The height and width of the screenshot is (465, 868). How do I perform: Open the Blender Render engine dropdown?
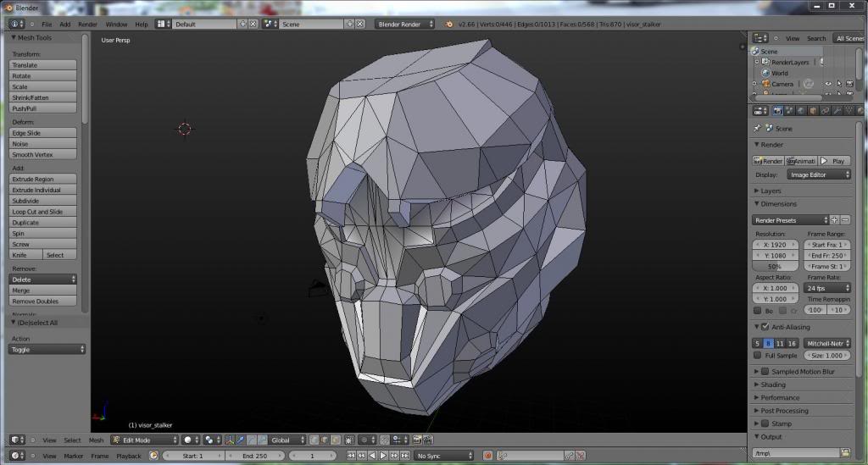404,24
